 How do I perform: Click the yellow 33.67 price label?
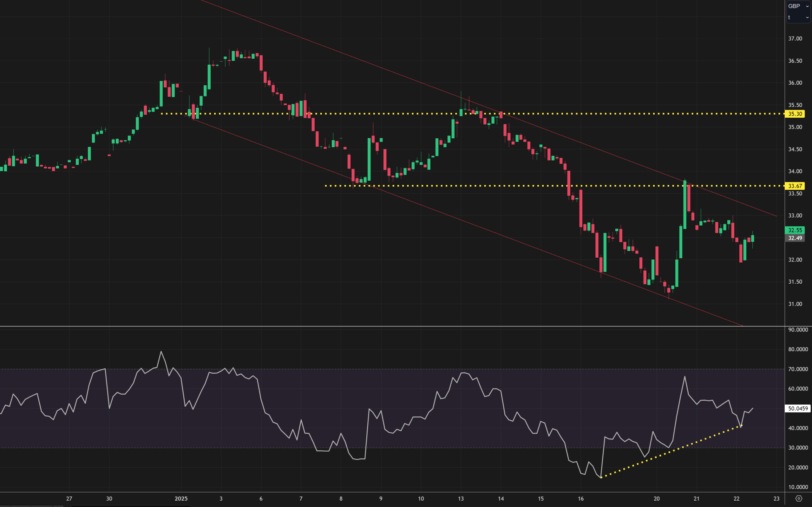(x=795, y=186)
